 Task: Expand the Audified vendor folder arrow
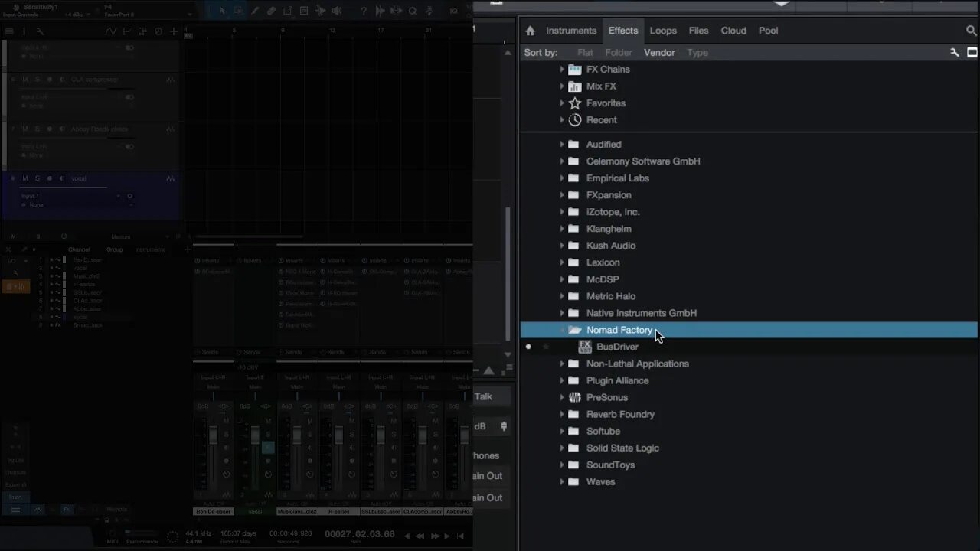562,144
